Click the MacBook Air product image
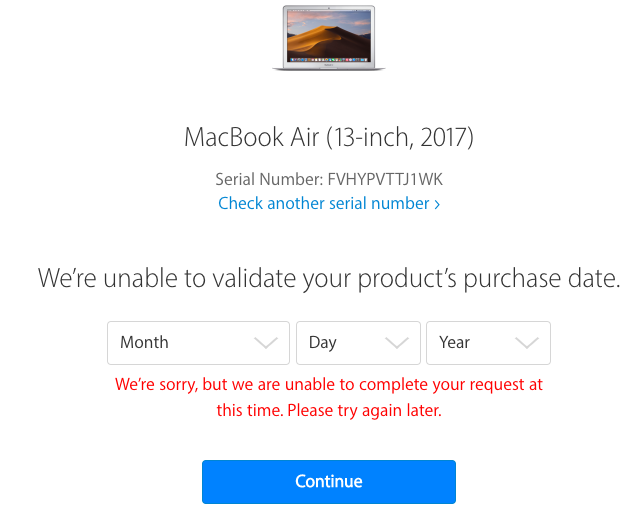Screen dimensions: 644x518 (329, 38)
